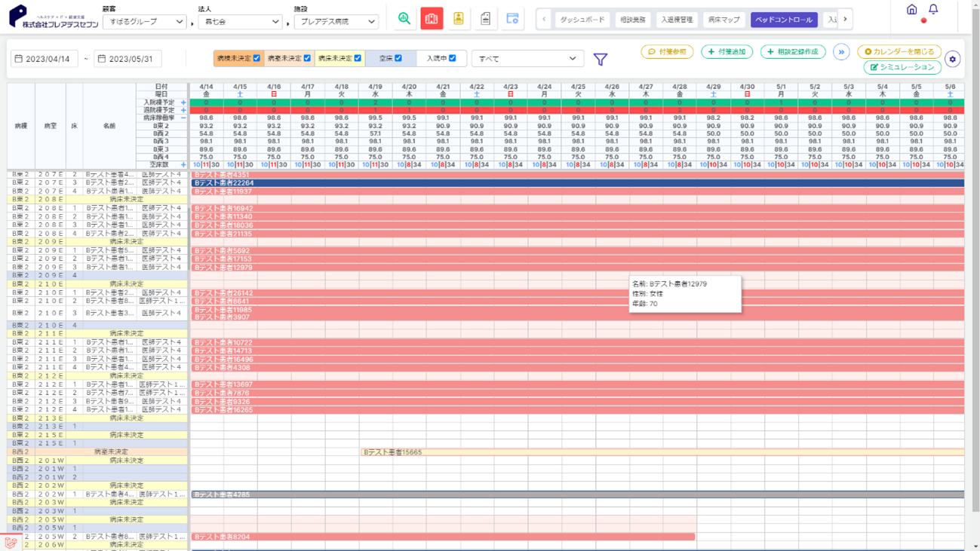This screenshot has height=551, width=980.
Task: Switch to the 病床マップ tab
Action: click(x=723, y=20)
